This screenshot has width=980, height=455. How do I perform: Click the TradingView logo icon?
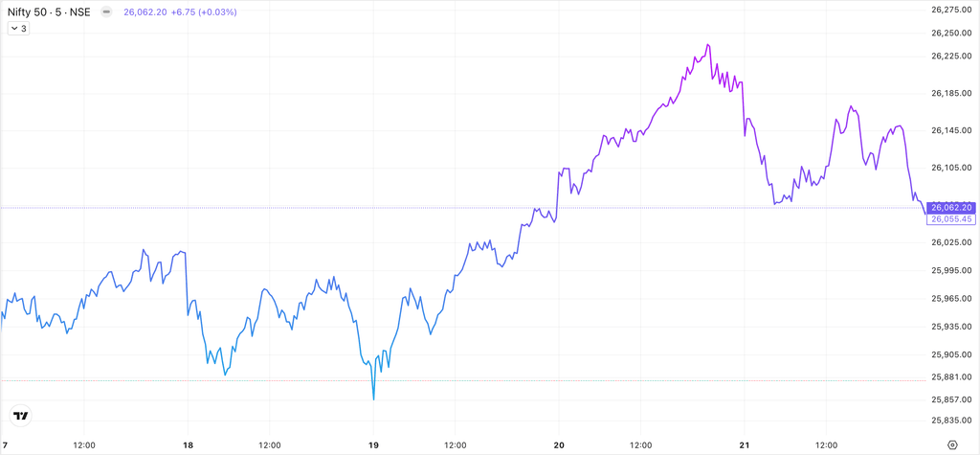pyautogui.click(x=20, y=416)
